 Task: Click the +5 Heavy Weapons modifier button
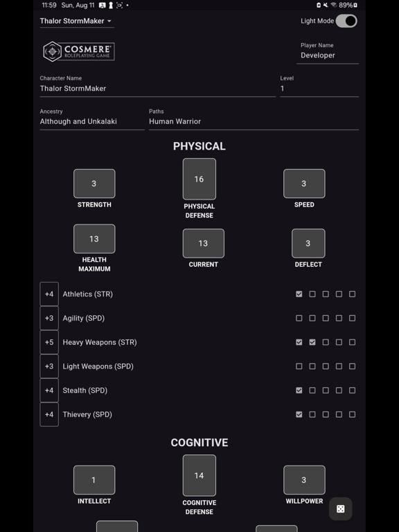pos(49,342)
